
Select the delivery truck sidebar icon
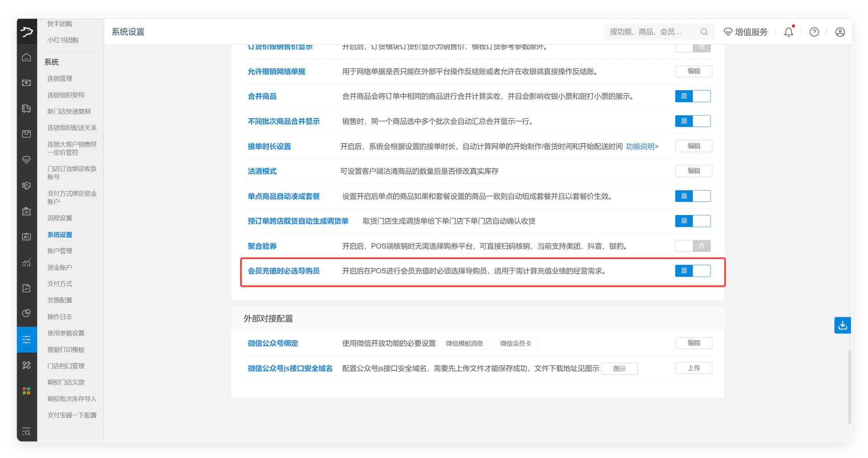click(x=27, y=108)
